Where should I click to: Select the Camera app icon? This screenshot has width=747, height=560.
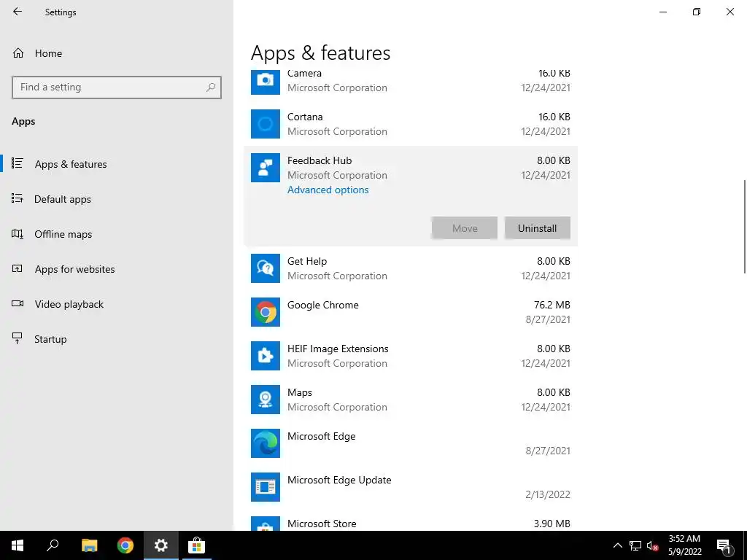(x=266, y=82)
